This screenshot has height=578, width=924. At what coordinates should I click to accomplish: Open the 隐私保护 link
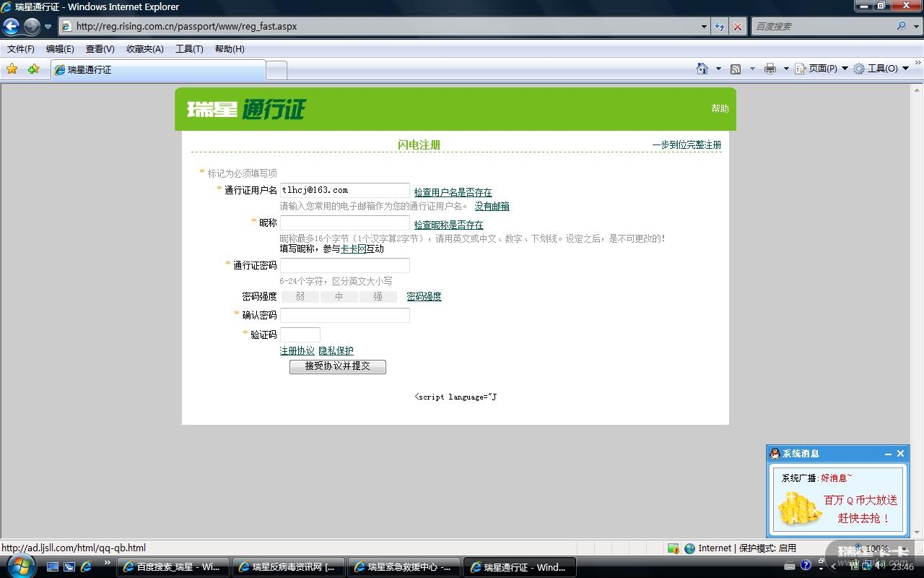[x=336, y=350]
